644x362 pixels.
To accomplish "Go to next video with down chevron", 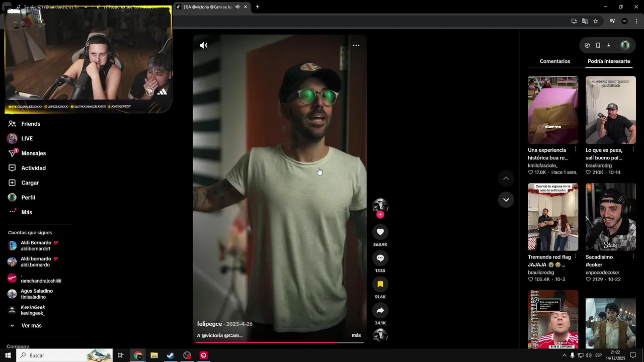I will coord(506,200).
